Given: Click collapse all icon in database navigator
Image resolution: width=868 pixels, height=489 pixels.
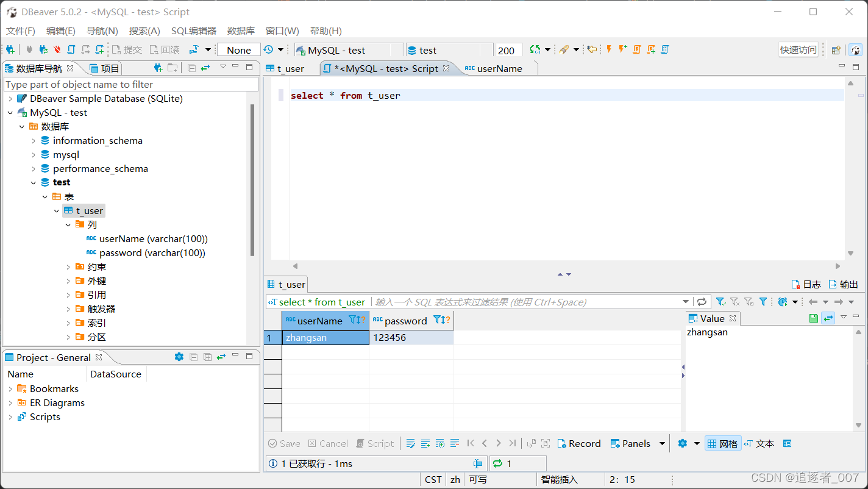Looking at the screenshot, I should pyautogui.click(x=191, y=68).
